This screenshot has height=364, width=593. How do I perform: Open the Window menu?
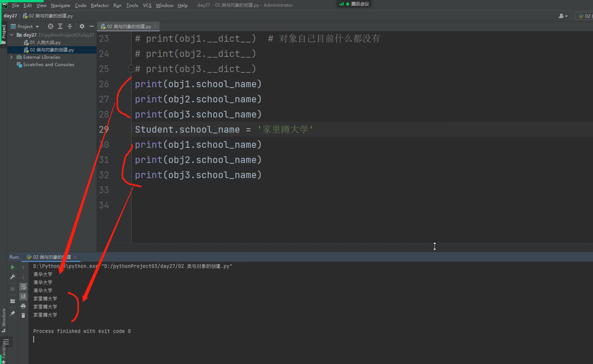(x=164, y=5)
